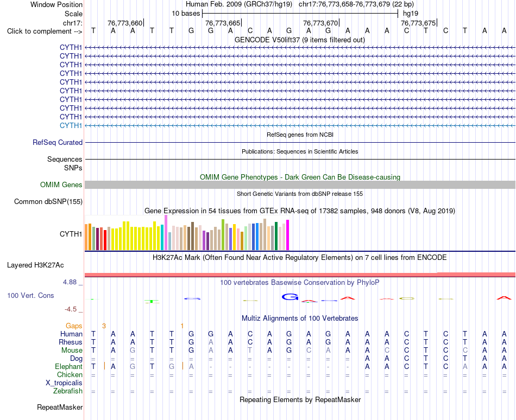Click the OMIM Genes track label

click(x=61, y=184)
